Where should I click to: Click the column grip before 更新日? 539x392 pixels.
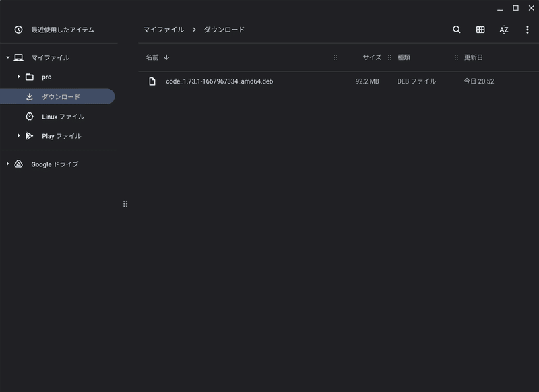[456, 57]
